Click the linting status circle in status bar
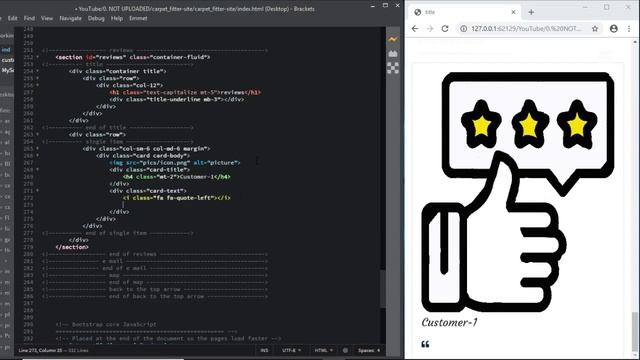Image resolution: width=640 pixels, height=360 pixels. click(x=345, y=350)
